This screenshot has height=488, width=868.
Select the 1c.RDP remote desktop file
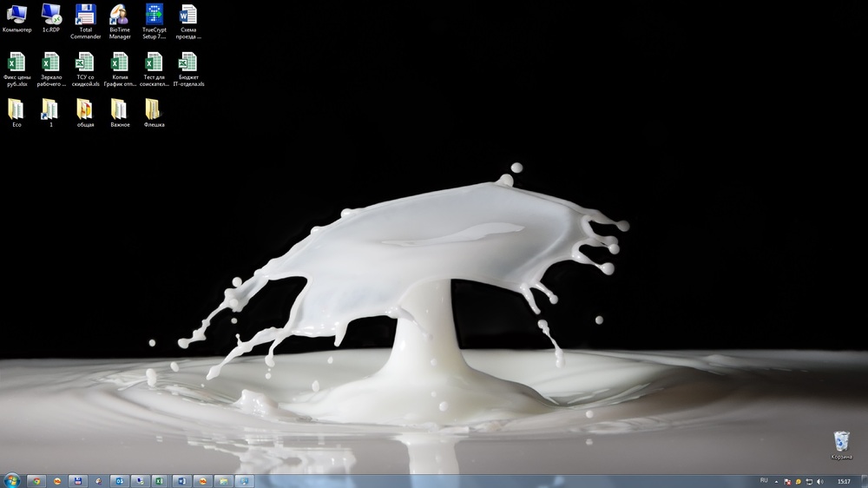51,15
